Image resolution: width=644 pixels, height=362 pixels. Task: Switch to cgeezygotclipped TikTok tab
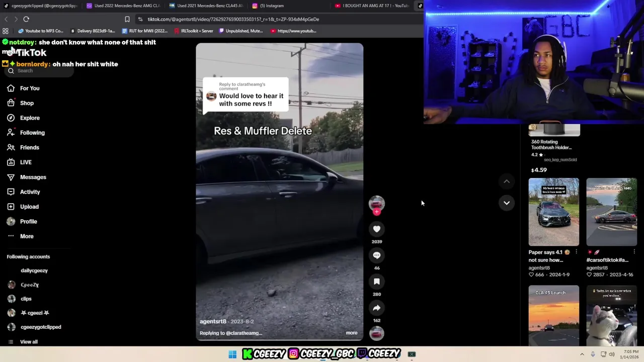[40, 6]
